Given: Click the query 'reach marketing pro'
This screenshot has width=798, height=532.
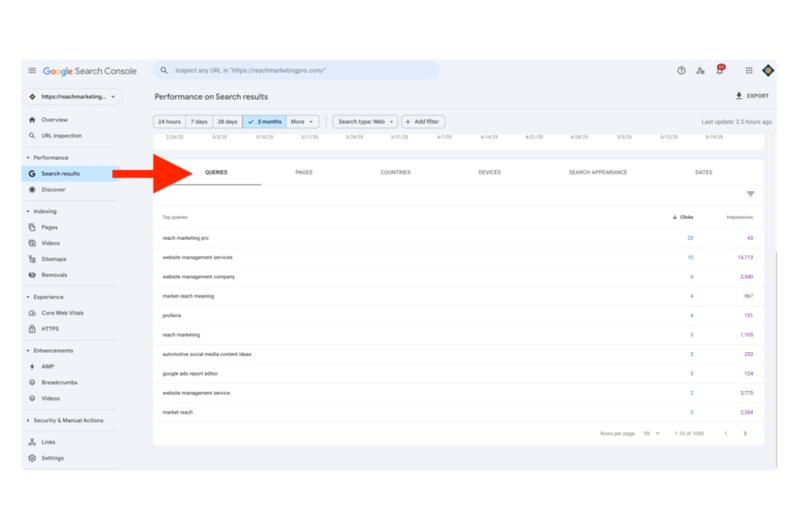Looking at the screenshot, I should click(185, 238).
